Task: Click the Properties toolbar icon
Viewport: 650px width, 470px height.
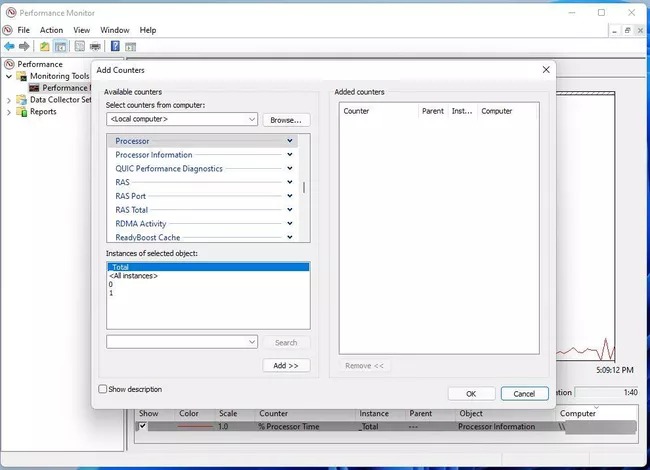Action: pyautogui.click(x=80, y=46)
